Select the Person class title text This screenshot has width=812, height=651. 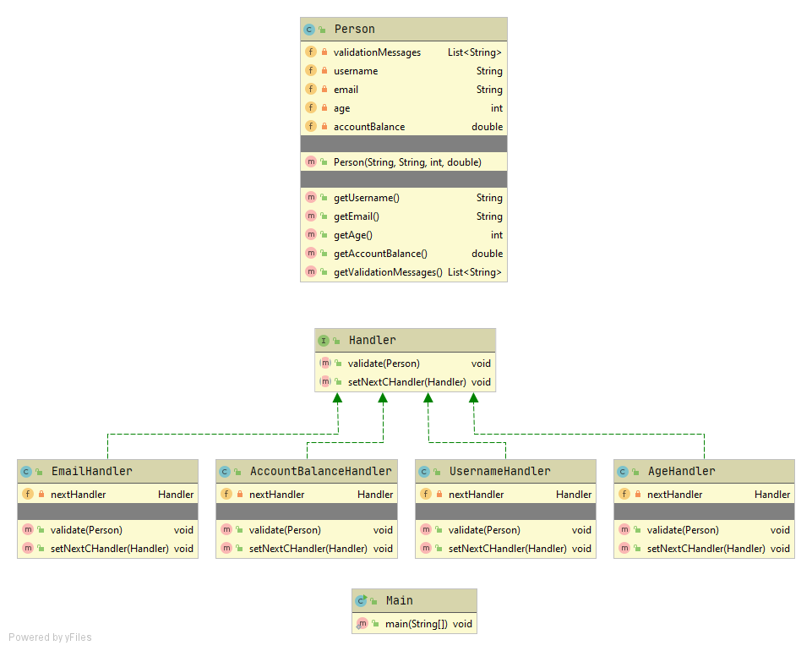pyautogui.click(x=354, y=28)
